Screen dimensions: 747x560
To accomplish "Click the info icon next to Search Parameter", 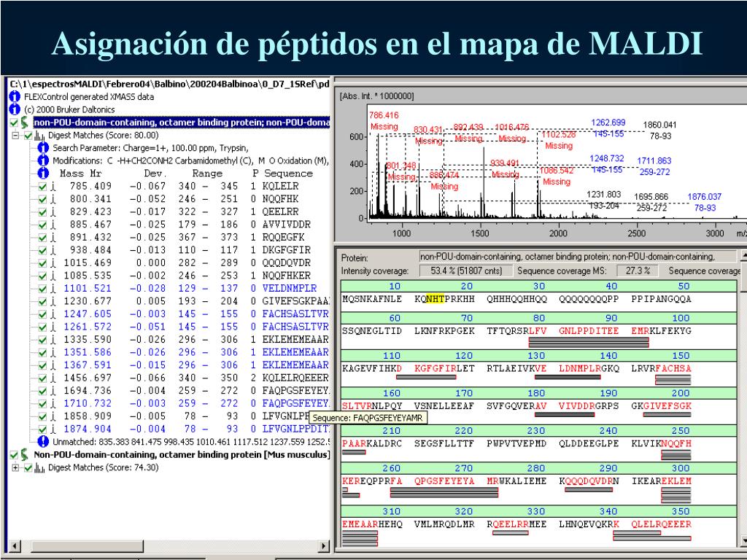I will (43, 148).
